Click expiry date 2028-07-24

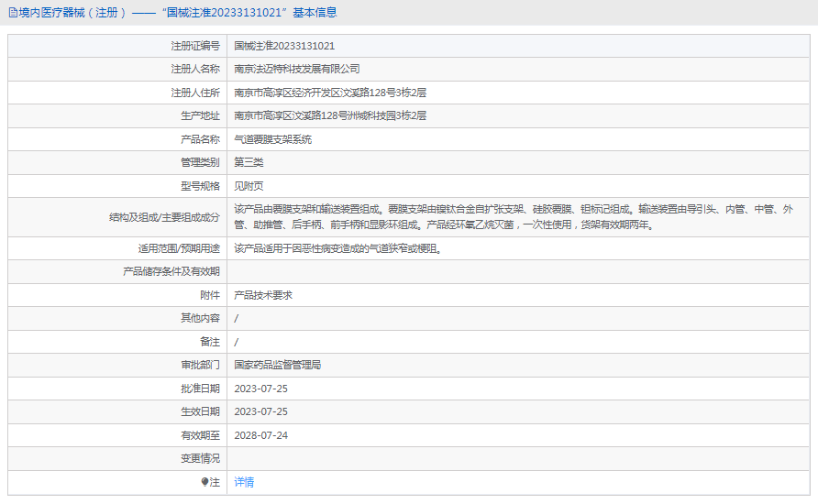click(x=260, y=435)
